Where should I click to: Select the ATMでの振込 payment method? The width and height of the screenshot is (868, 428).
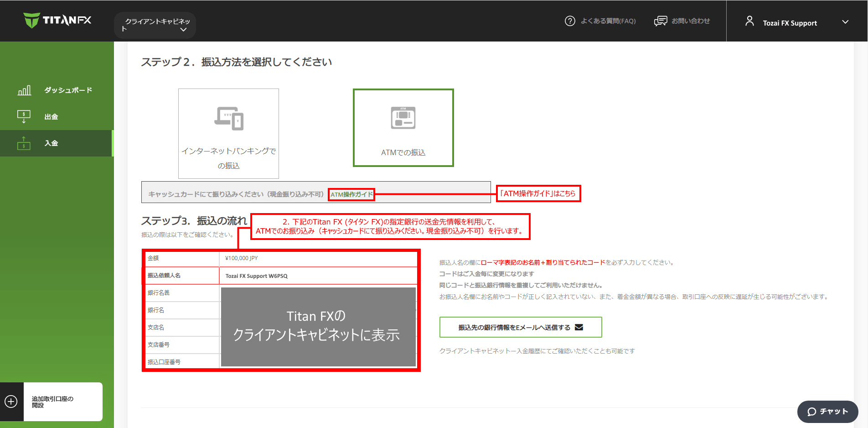403,127
